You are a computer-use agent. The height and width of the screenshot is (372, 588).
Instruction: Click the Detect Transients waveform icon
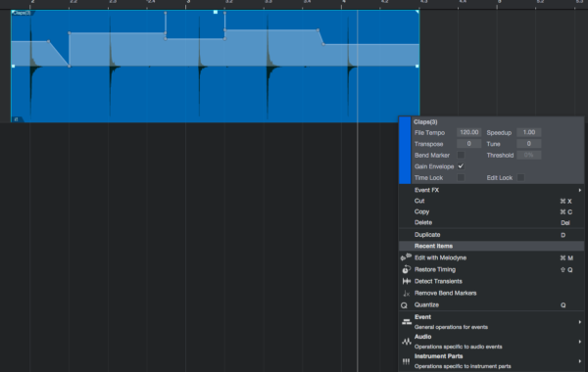[x=406, y=281]
